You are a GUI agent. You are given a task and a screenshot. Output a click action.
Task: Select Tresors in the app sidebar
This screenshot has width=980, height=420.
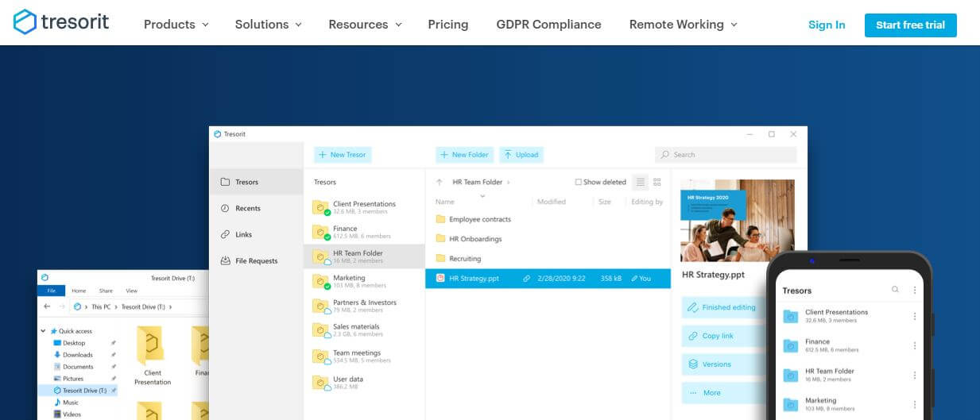(256, 182)
